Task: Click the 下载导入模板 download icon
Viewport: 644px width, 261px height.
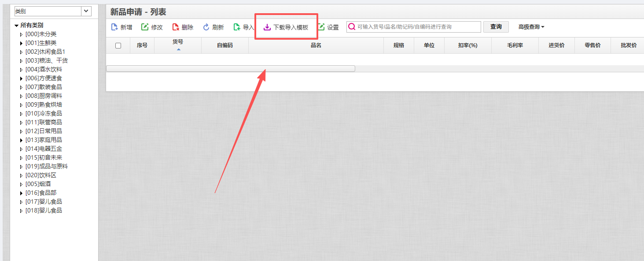Action: [267, 27]
